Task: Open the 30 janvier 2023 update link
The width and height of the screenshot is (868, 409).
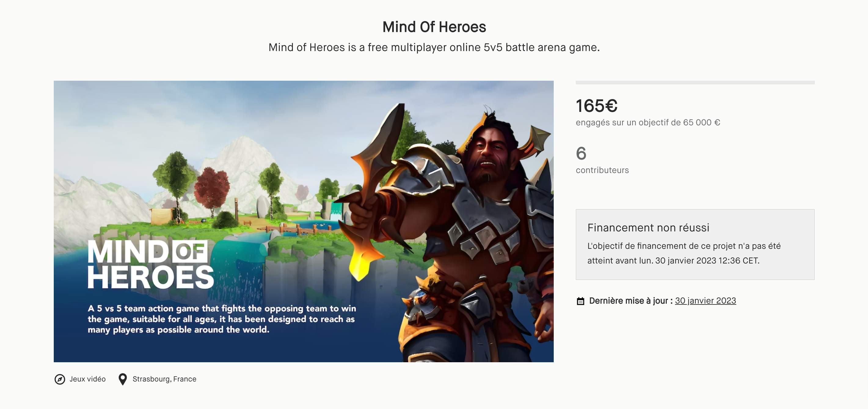Action: [x=705, y=301]
